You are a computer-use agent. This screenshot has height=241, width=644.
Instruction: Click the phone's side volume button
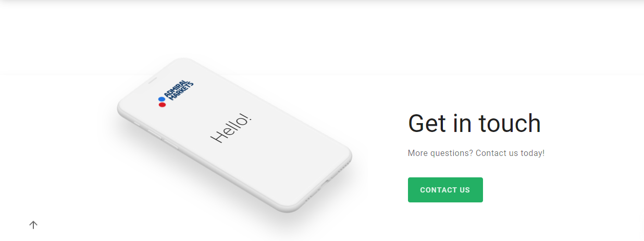point(155,135)
